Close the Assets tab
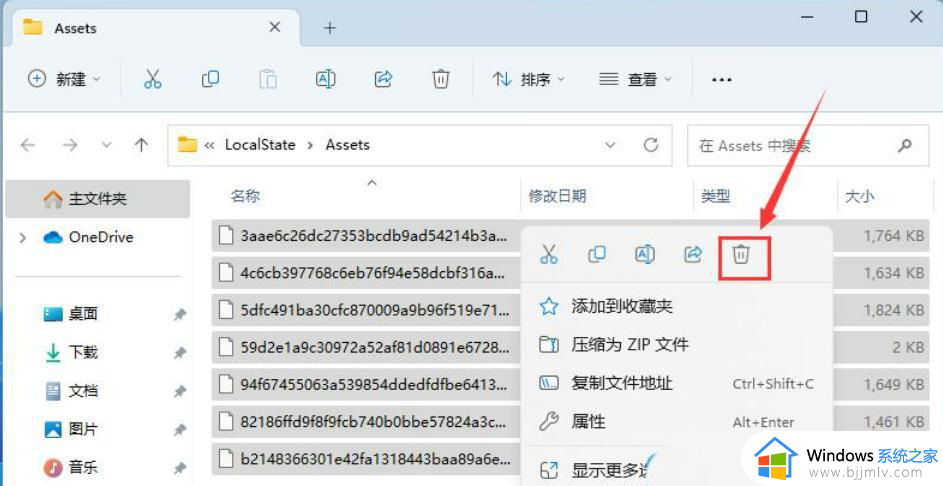This screenshot has width=943, height=486. pos(274,27)
